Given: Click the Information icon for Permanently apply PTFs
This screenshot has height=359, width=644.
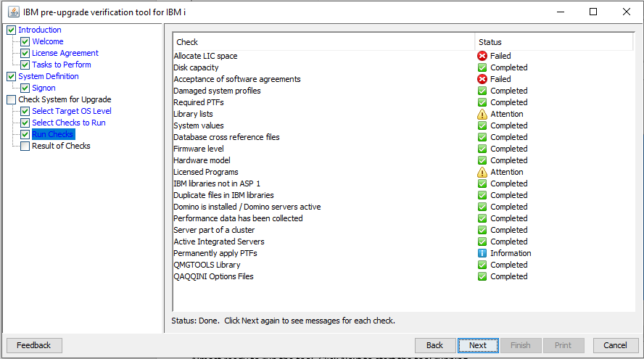Looking at the screenshot, I should tap(482, 253).
